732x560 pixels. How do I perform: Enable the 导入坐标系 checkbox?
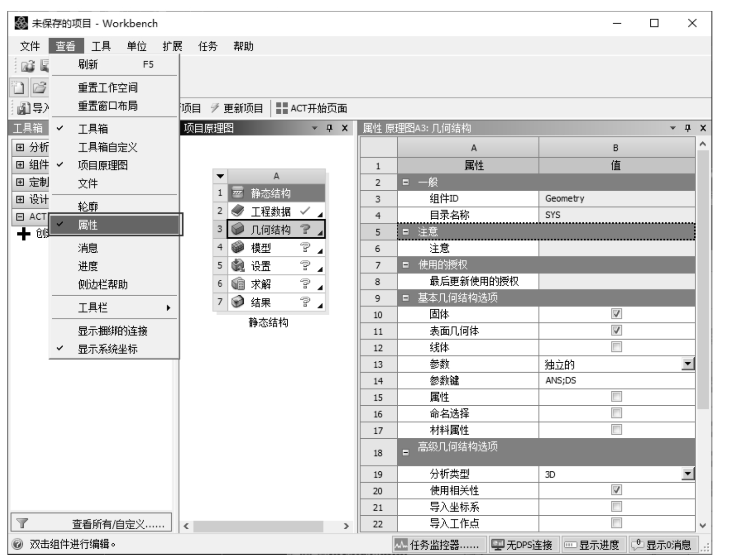616,506
